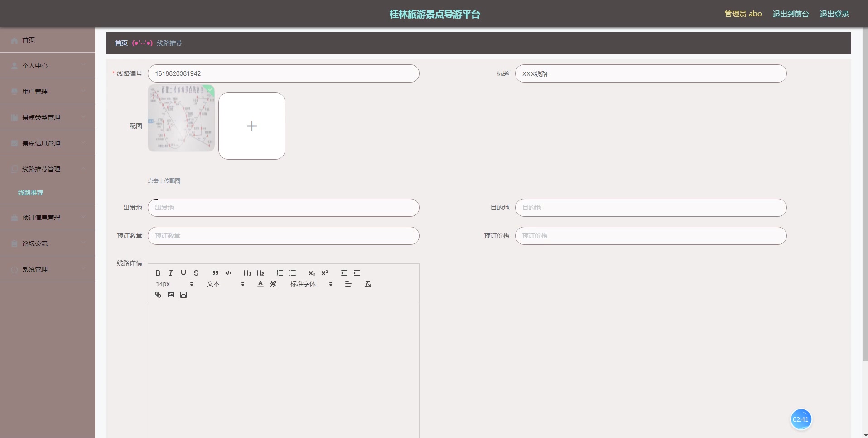Apply Heading 1 style
This screenshot has height=438, width=868.
click(247, 273)
